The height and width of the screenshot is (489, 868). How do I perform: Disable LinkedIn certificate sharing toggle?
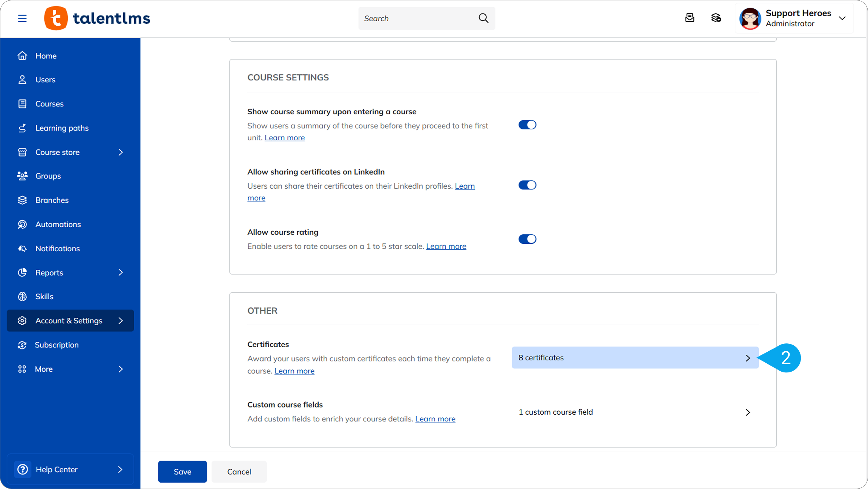tap(527, 185)
